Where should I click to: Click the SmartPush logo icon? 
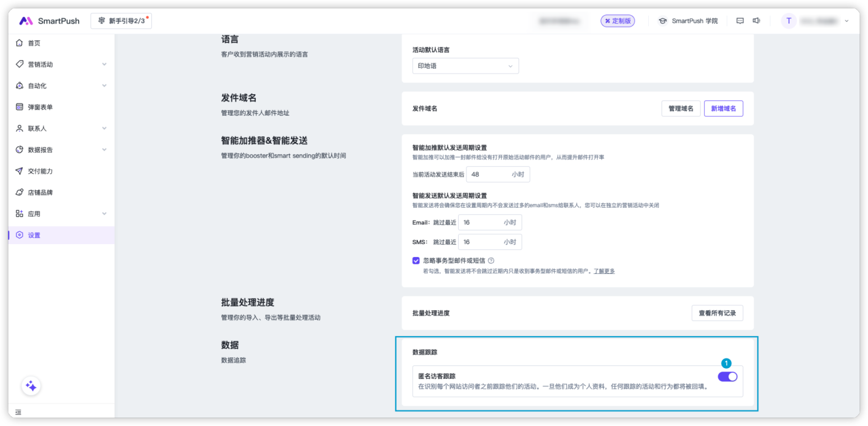(x=26, y=21)
